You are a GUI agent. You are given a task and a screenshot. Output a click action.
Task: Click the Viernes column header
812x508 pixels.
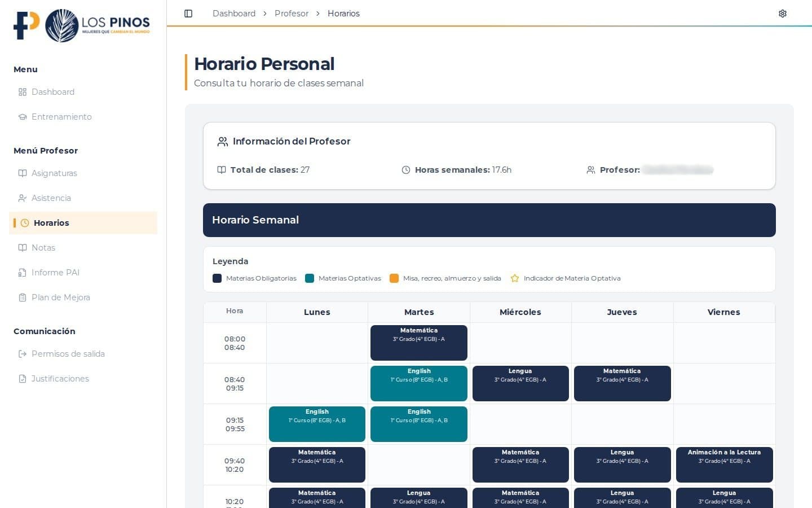pyautogui.click(x=724, y=312)
